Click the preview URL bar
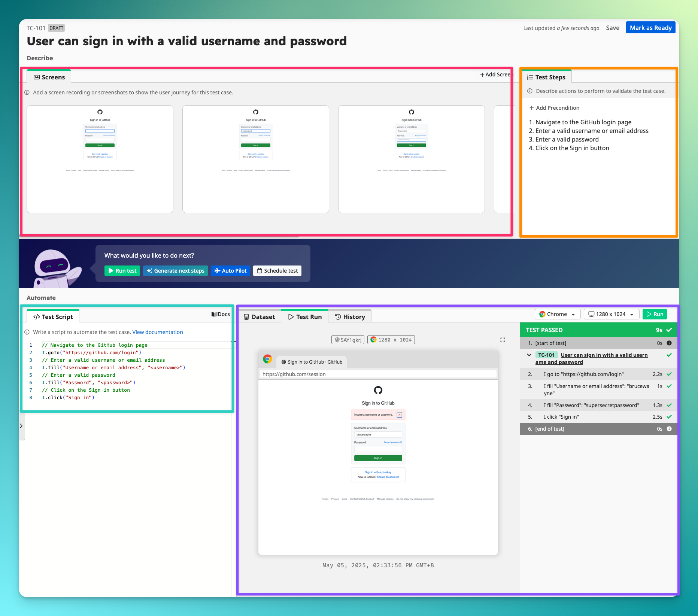698x616 pixels. 378,374
